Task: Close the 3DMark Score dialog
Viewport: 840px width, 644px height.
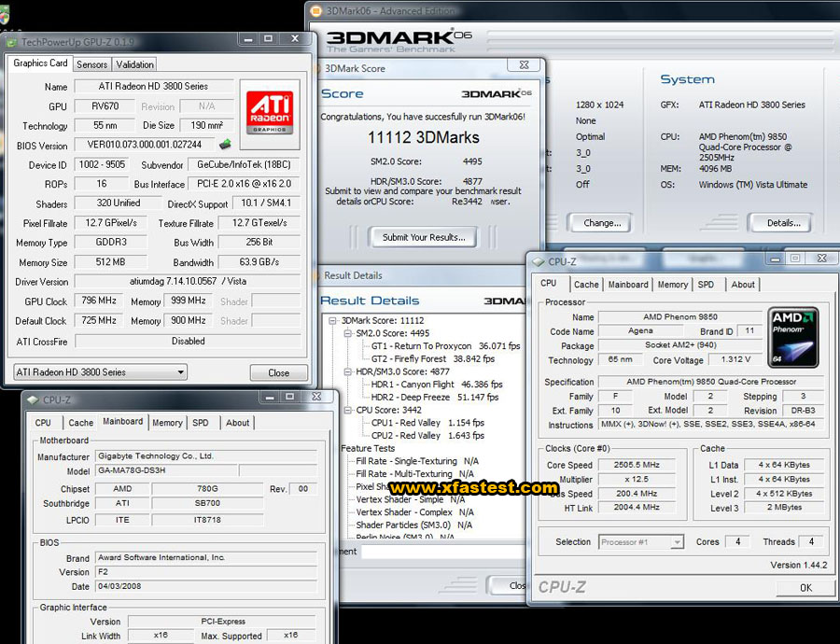Action: (x=525, y=64)
